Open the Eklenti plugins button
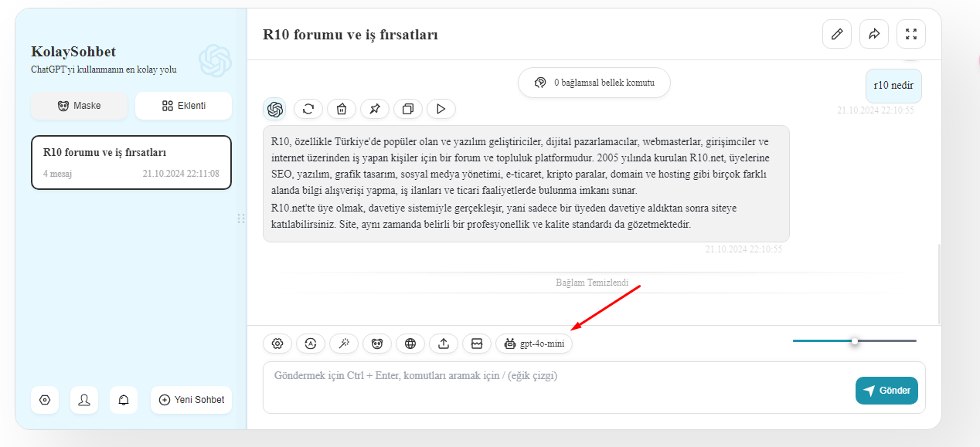Image resolution: width=980 pixels, height=447 pixels. click(183, 106)
